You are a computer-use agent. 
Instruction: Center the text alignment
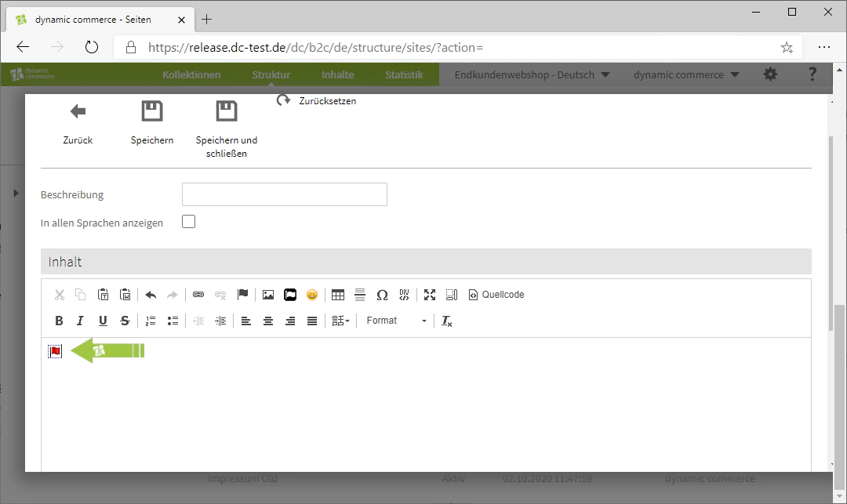click(x=268, y=321)
